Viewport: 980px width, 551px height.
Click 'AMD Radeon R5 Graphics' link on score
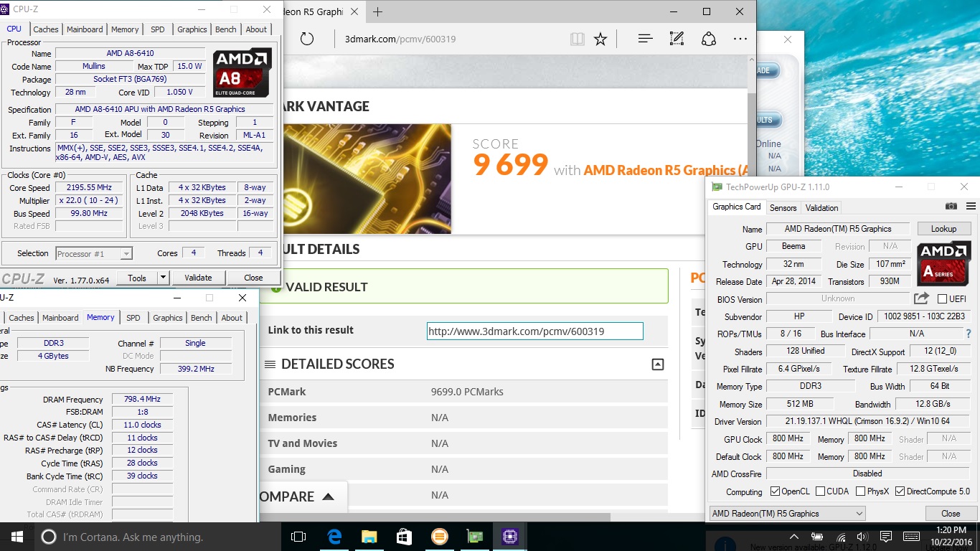(x=665, y=170)
